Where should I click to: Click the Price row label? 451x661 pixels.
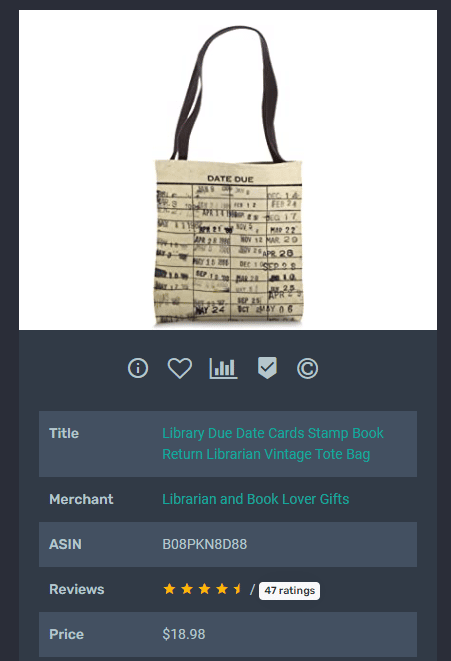click(67, 634)
